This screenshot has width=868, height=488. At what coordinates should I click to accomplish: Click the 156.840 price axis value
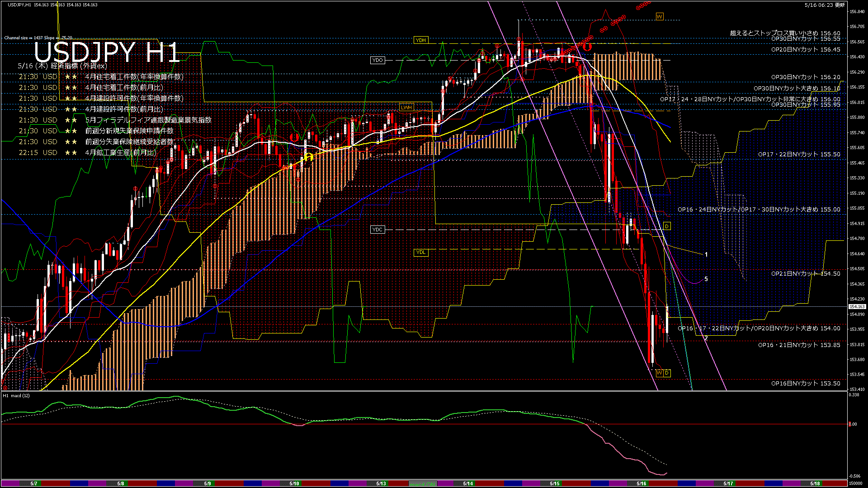click(857, 12)
